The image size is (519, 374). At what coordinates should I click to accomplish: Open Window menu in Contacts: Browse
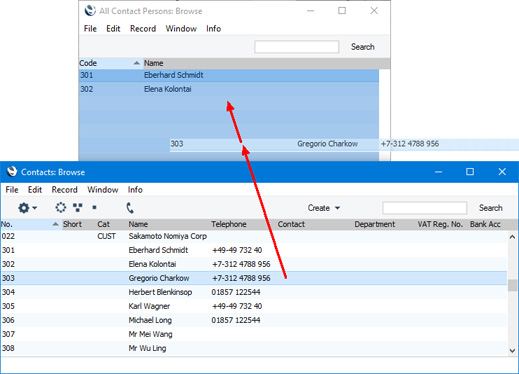pyautogui.click(x=103, y=190)
